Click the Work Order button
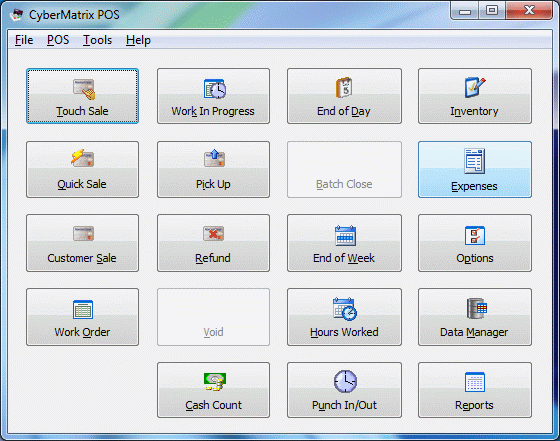The height and width of the screenshot is (441, 560). pyautogui.click(x=82, y=317)
